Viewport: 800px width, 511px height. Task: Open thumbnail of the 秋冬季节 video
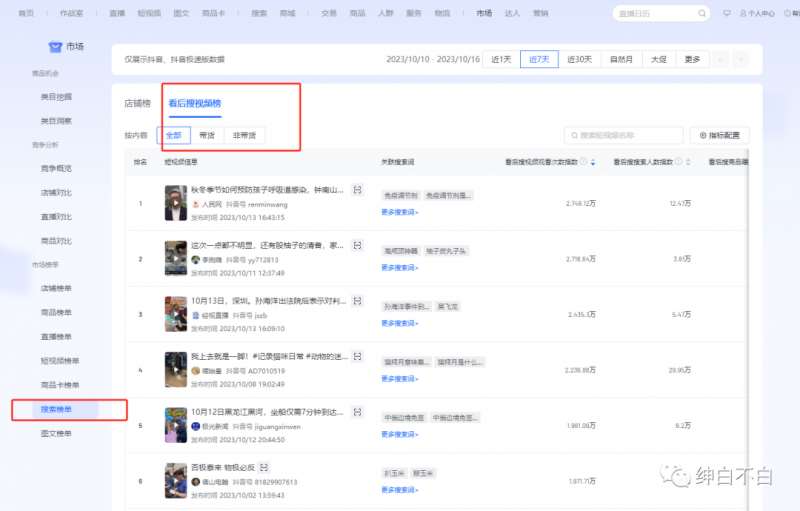click(x=176, y=203)
